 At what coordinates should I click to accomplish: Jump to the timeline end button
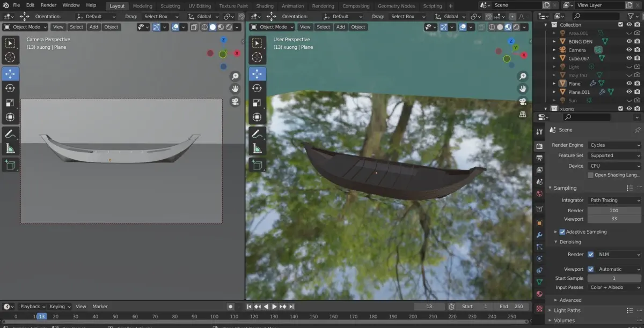(x=291, y=307)
